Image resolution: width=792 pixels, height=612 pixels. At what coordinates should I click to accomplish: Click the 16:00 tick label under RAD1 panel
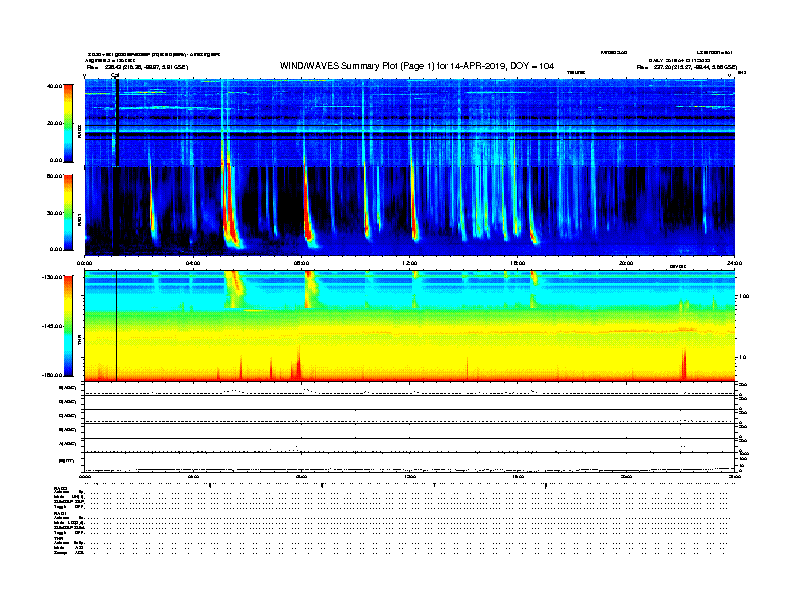pos(518,263)
